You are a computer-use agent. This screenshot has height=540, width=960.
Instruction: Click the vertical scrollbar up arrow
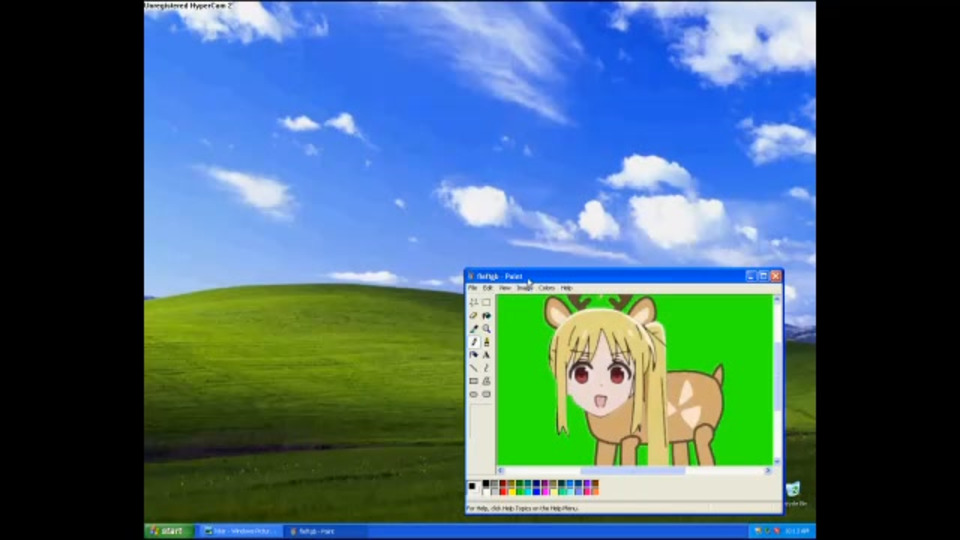pyautogui.click(x=777, y=299)
